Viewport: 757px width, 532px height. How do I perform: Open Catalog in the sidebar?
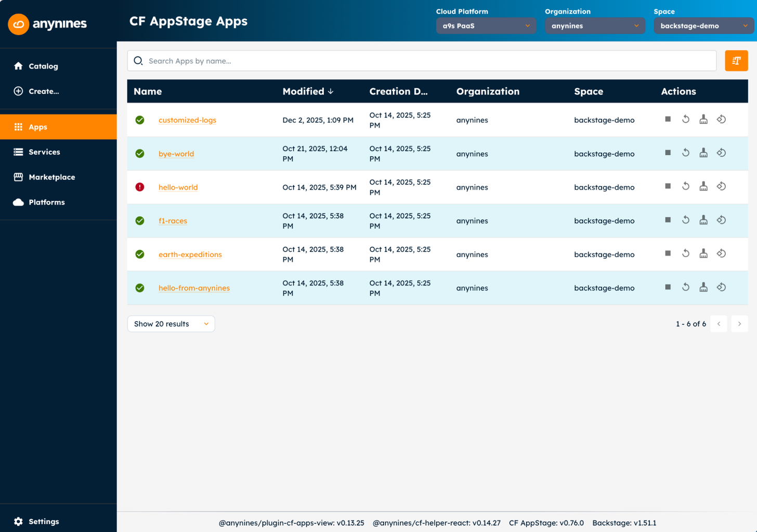[x=58, y=66]
